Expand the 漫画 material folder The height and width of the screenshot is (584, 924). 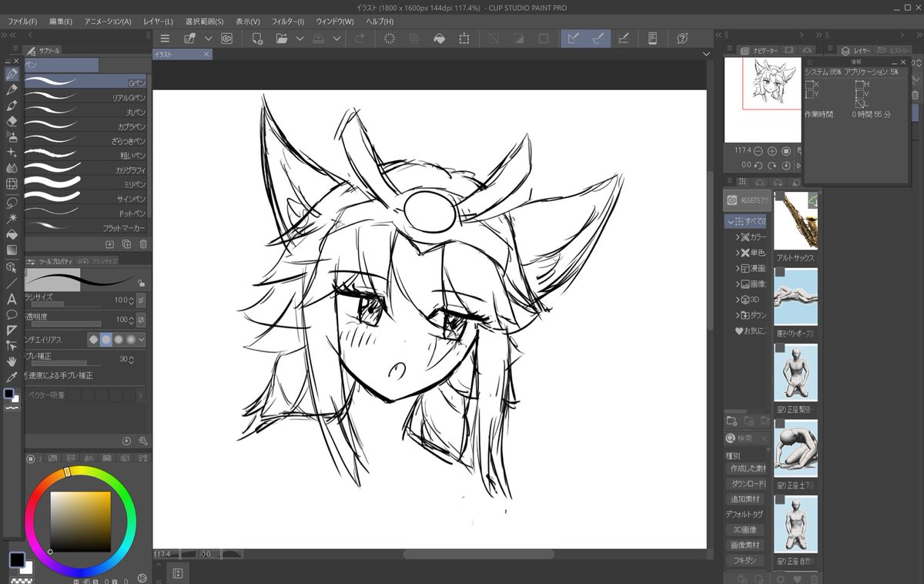(738, 269)
